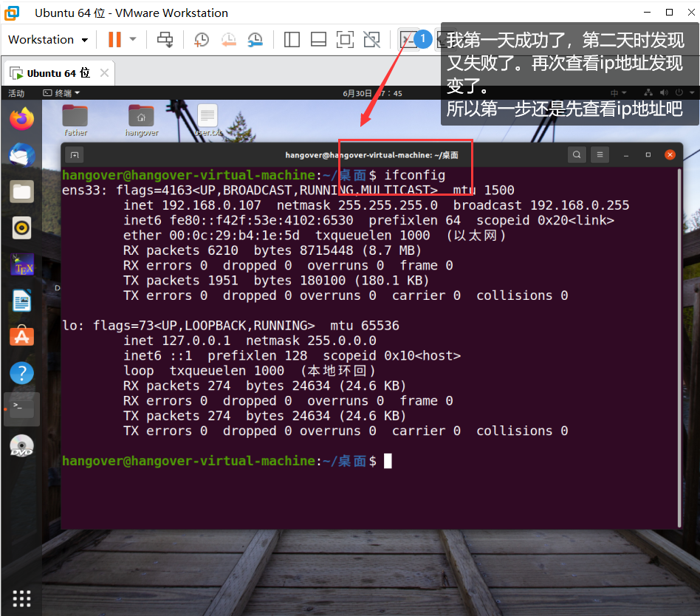Image resolution: width=700 pixels, height=616 pixels.
Task: Show applications grid at dock bottom
Action: tap(22, 598)
